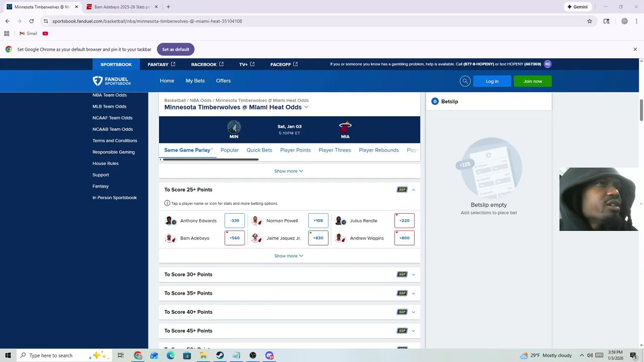Click the Miami Heat team logo

coord(345,127)
